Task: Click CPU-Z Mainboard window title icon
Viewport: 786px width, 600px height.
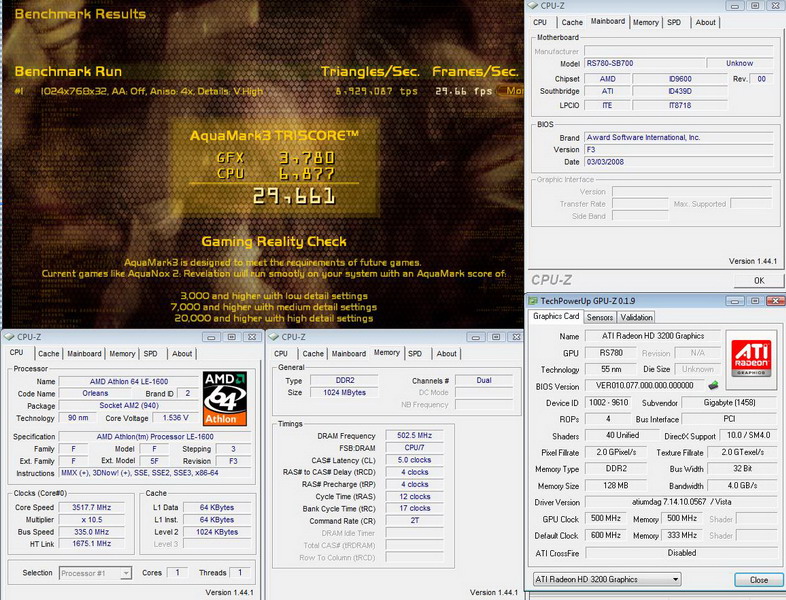Action: [534, 6]
